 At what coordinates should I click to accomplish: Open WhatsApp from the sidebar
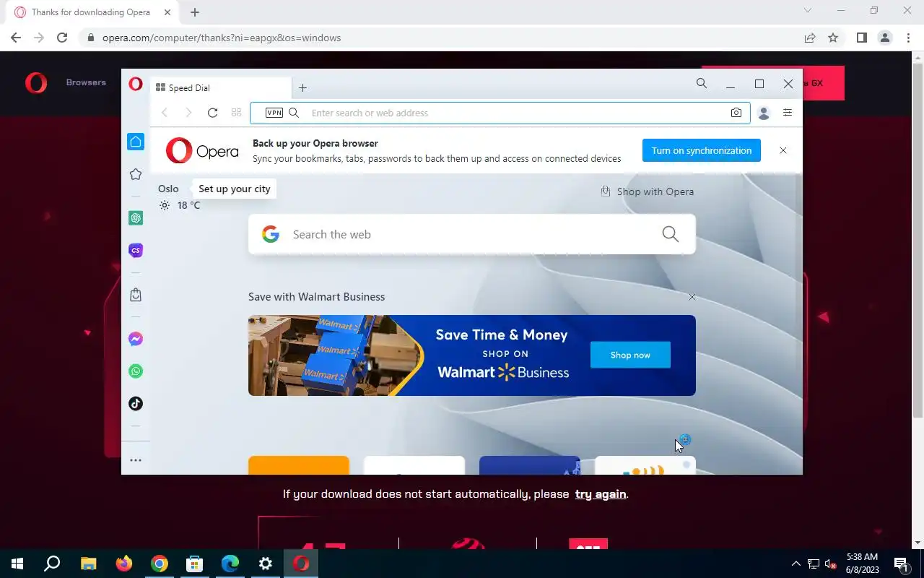pyautogui.click(x=136, y=371)
